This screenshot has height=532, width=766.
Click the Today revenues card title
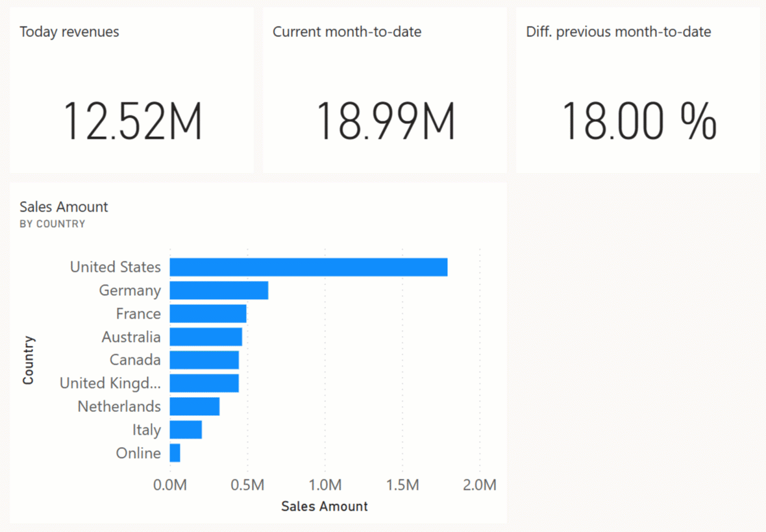[69, 32]
